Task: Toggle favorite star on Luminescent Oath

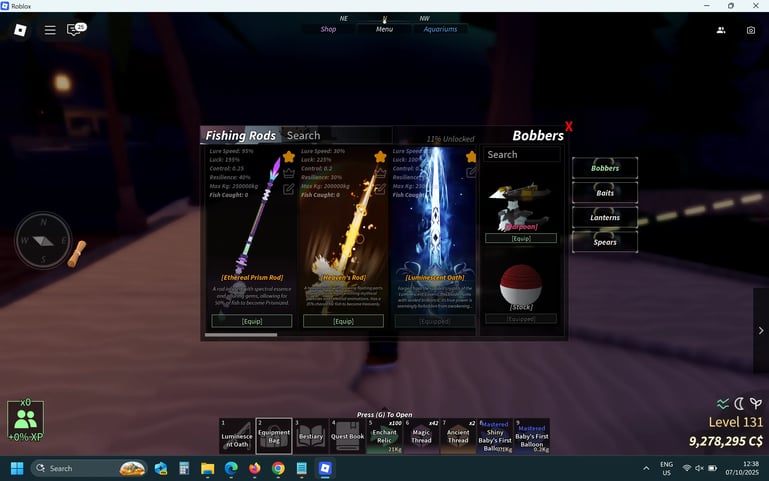Action: click(471, 157)
